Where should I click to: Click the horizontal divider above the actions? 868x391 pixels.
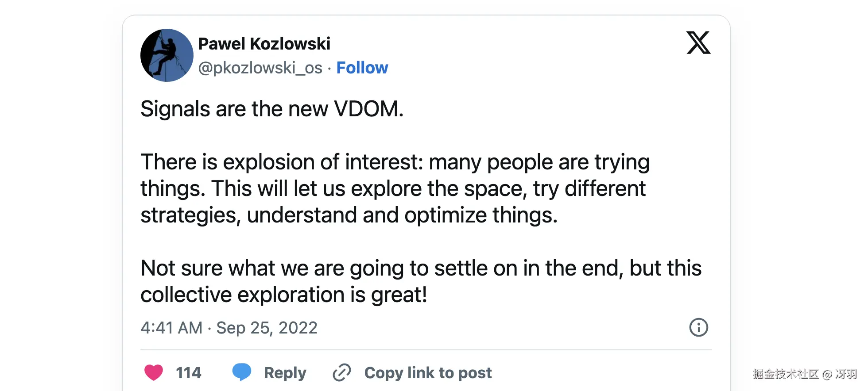426,350
